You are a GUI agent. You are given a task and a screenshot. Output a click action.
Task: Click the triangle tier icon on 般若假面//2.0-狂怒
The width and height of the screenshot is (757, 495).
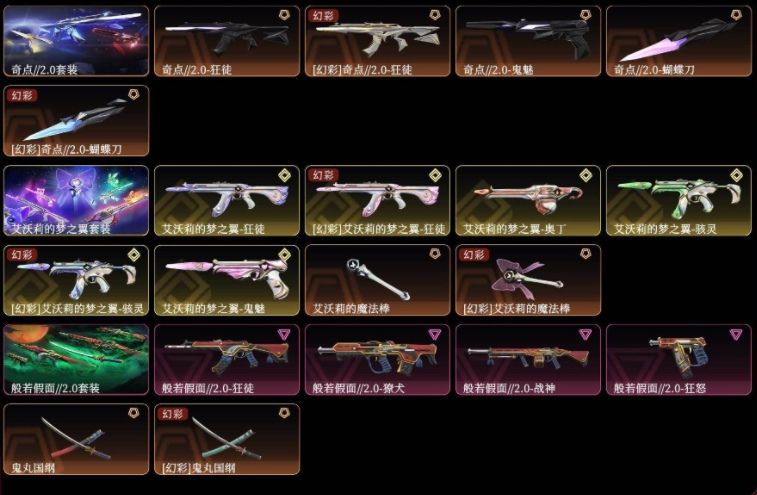(x=736, y=334)
